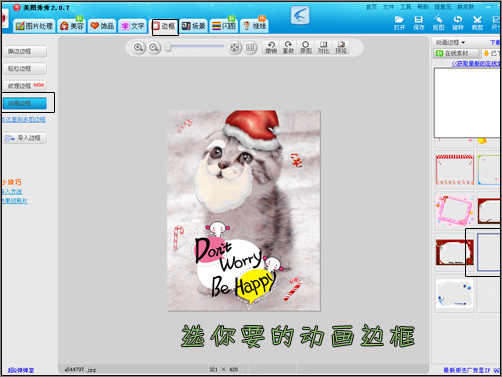Click the zoom slider handle
Viewport: 502px width, 377px height.
coord(168,47)
